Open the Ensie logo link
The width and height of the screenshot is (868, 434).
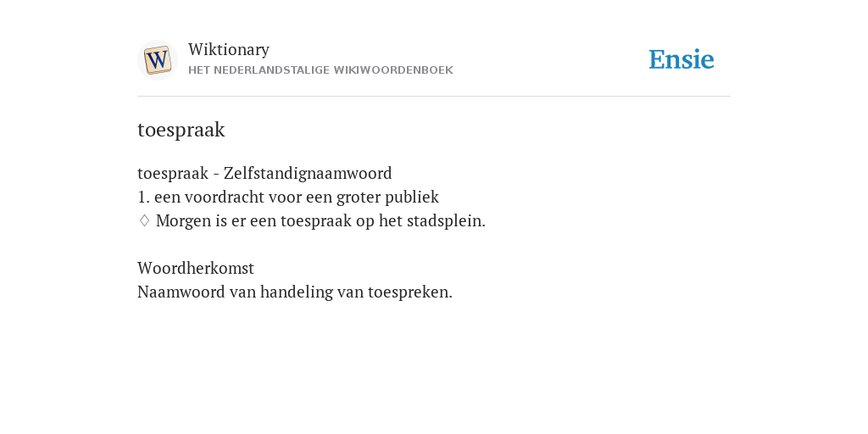coord(682,59)
